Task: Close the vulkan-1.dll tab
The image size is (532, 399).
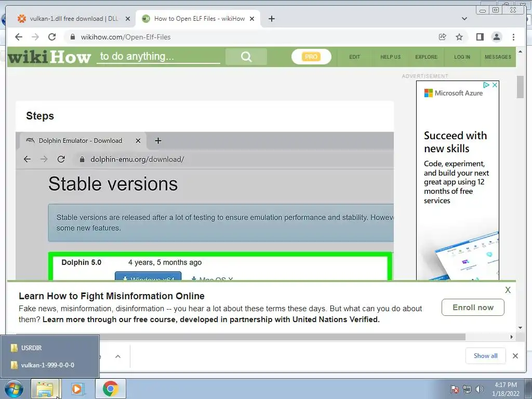Action: 128,19
